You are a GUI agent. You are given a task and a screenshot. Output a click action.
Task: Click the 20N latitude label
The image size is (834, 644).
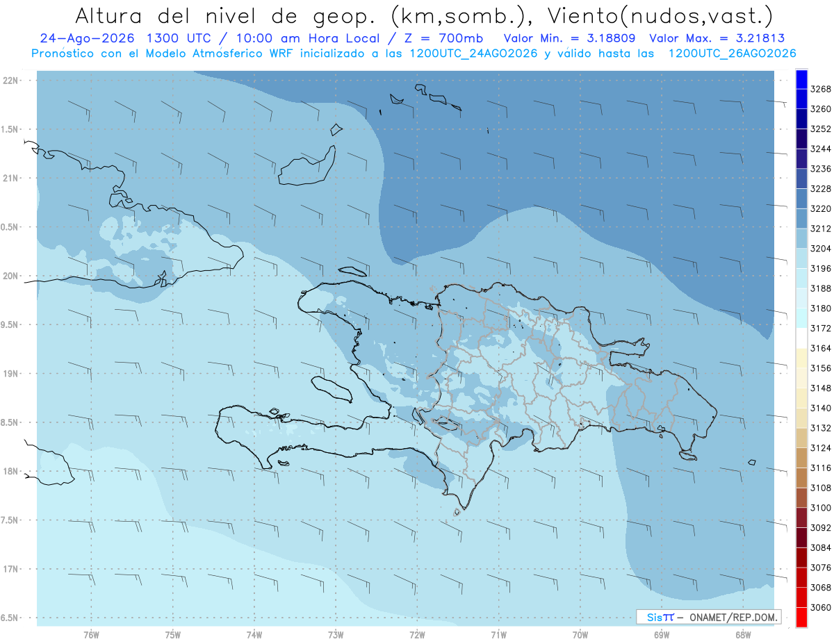point(10,276)
